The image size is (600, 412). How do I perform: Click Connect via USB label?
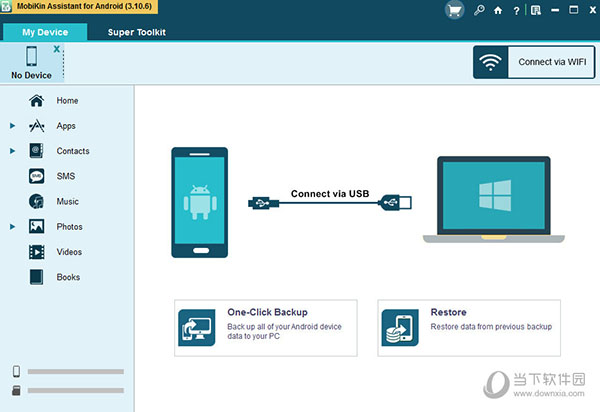tap(330, 194)
